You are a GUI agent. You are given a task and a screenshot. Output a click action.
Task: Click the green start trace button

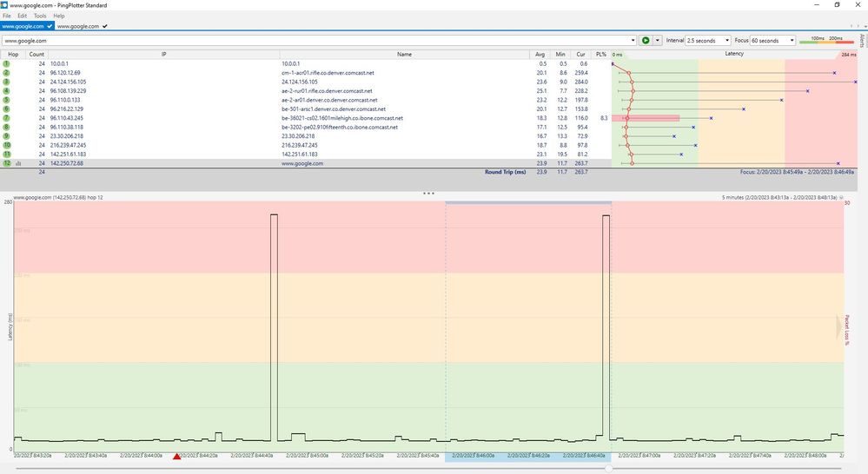click(x=646, y=41)
